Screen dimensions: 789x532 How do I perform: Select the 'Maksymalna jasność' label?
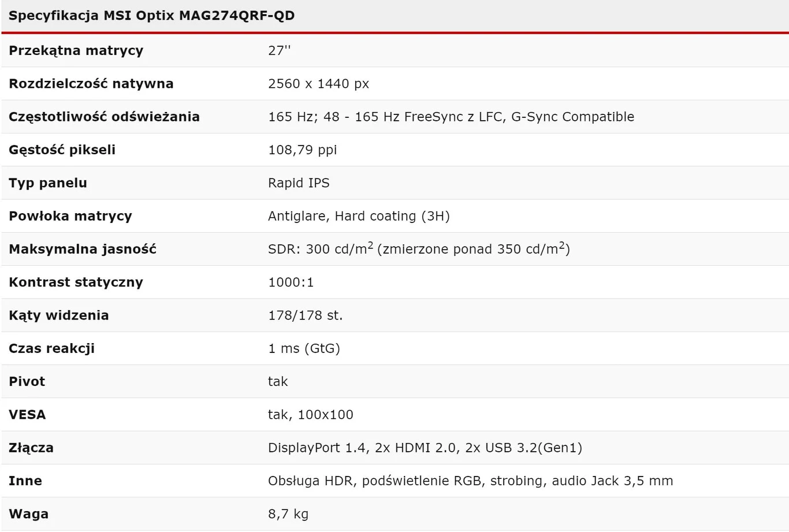83,249
